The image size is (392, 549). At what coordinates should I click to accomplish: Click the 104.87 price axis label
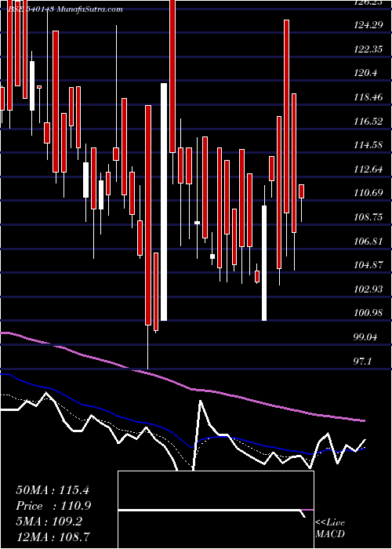click(x=367, y=265)
